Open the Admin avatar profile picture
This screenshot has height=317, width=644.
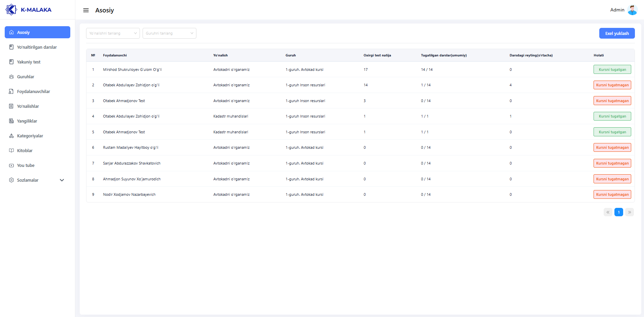[632, 10]
